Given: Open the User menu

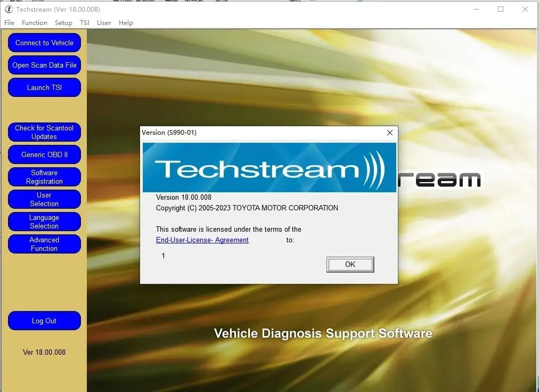Looking at the screenshot, I should tap(104, 22).
